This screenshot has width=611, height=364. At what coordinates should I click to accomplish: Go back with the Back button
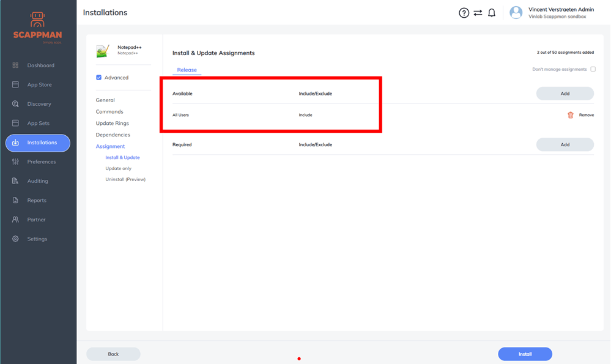pyautogui.click(x=113, y=354)
